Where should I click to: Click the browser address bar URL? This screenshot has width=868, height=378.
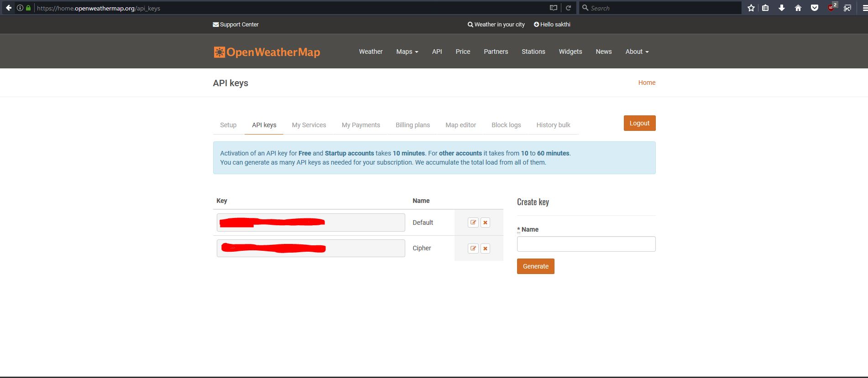tap(99, 8)
